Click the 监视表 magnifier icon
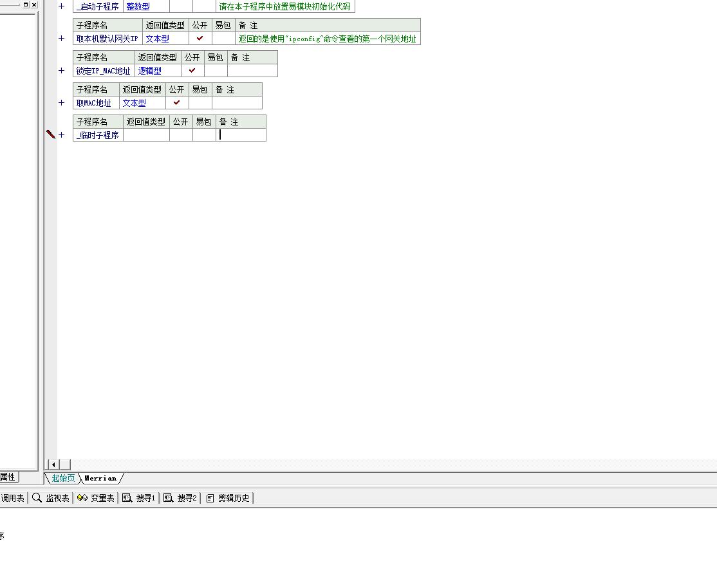The width and height of the screenshot is (717, 588). [x=37, y=498]
